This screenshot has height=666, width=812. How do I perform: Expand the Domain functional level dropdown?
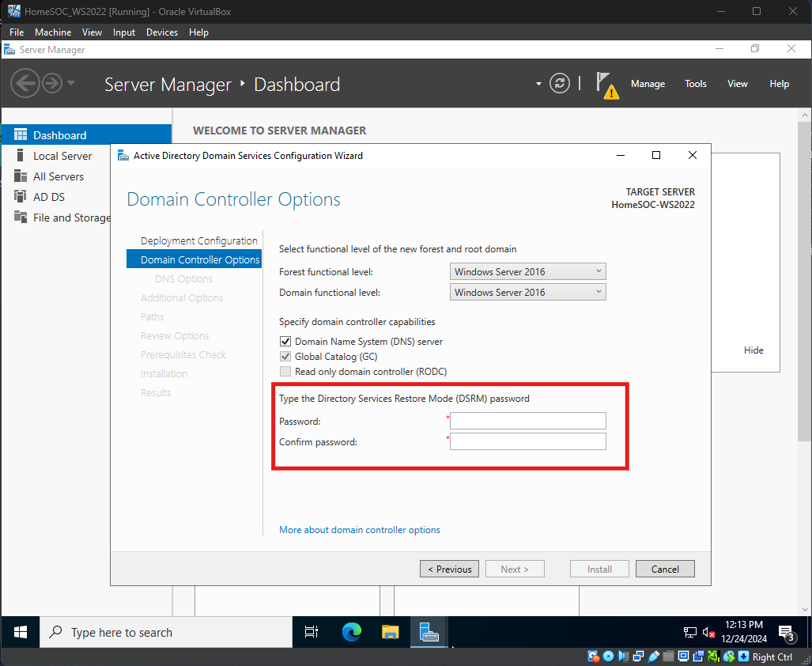coord(527,292)
